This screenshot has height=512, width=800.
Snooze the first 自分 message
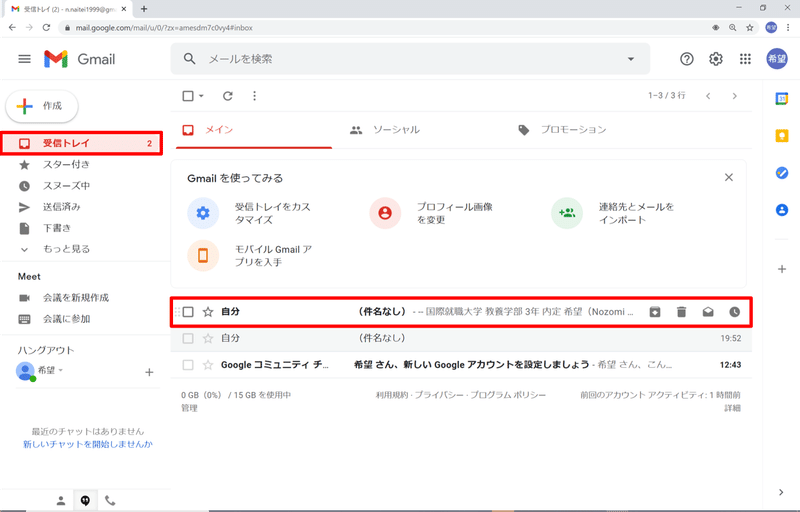point(735,312)
